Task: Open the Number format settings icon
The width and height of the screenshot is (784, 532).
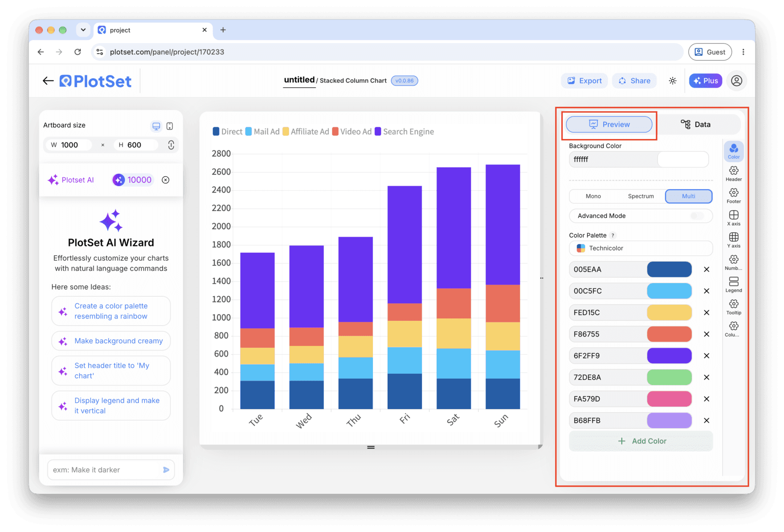Action: [x=734, y=262]
